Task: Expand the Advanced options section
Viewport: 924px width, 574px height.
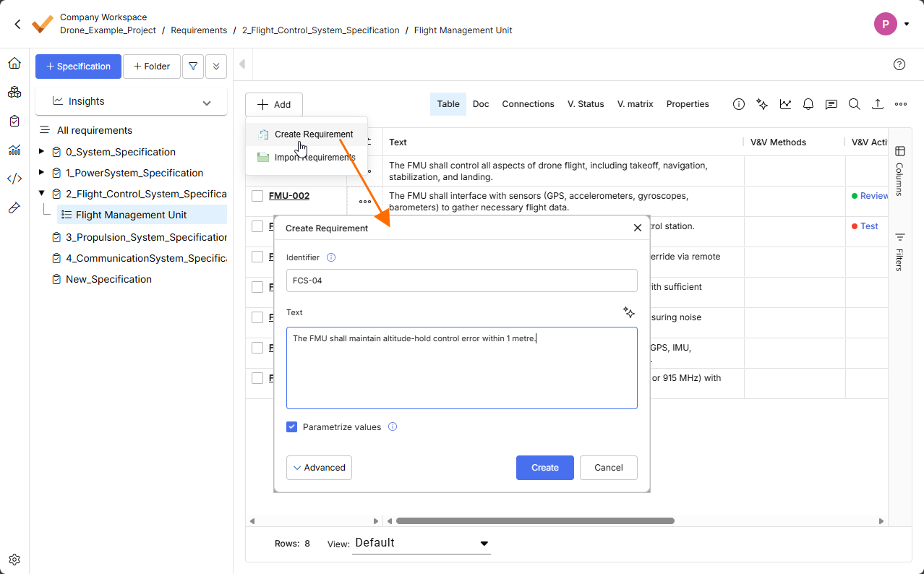Action: coord(319,468)
